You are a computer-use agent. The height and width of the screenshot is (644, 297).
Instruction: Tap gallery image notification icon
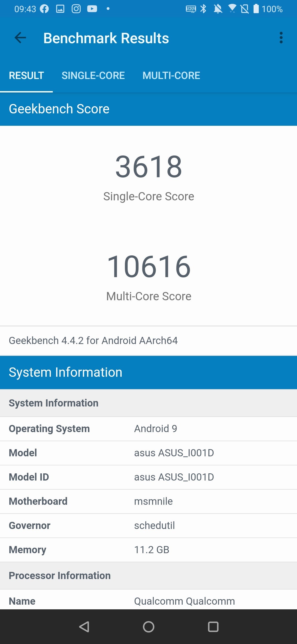(60, 9)
